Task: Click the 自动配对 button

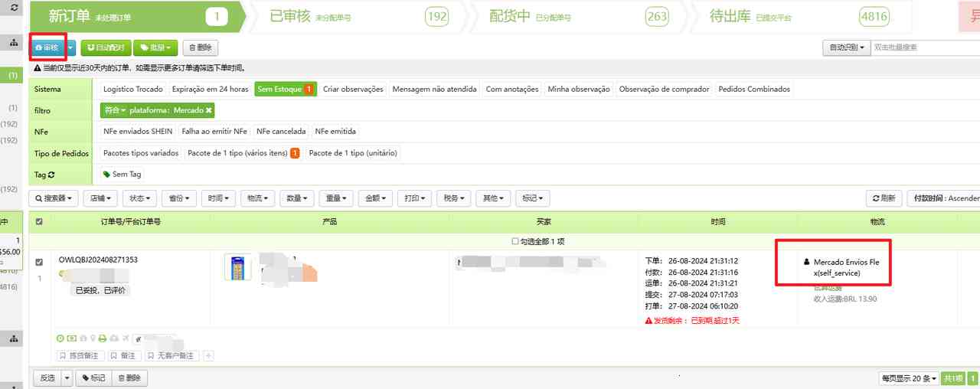Action: click(x=106, y=47)
